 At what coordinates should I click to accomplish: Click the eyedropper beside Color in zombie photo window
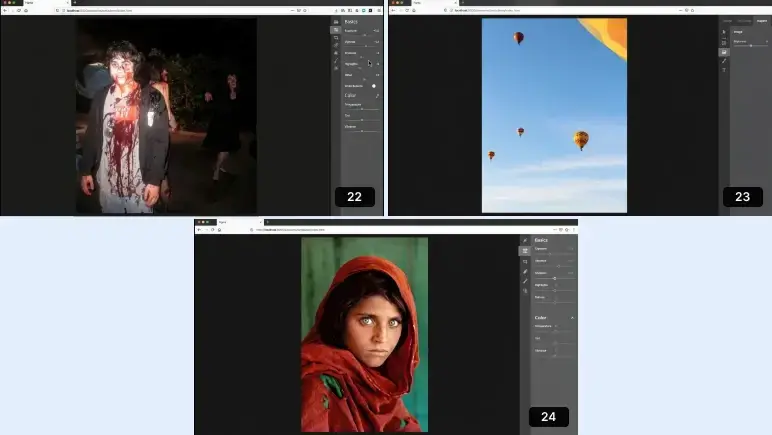tap(377, 95)
